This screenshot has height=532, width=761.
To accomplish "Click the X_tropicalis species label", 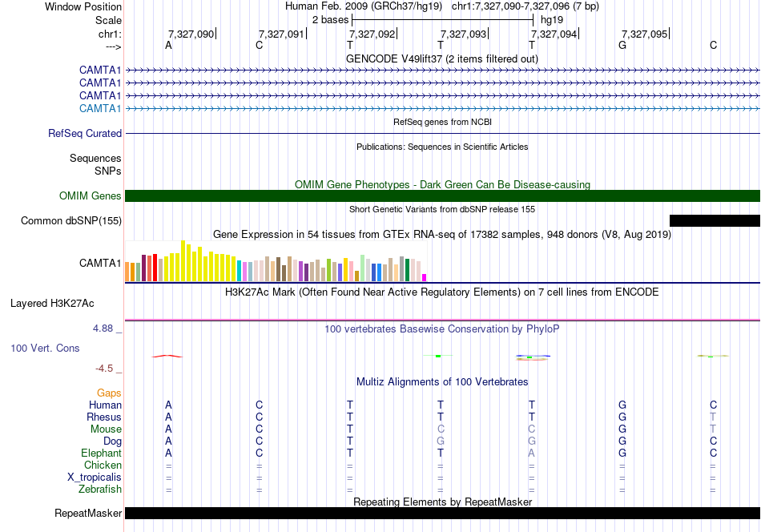I will 95,478.
